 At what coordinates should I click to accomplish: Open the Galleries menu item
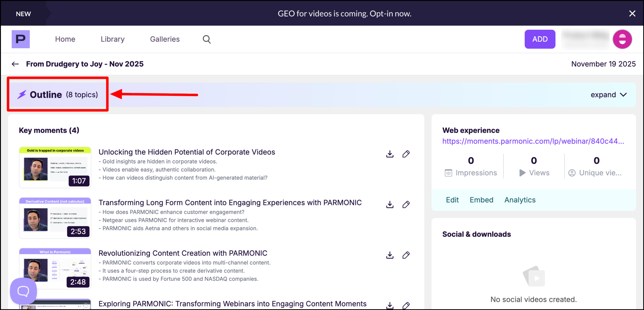[165, 39]
